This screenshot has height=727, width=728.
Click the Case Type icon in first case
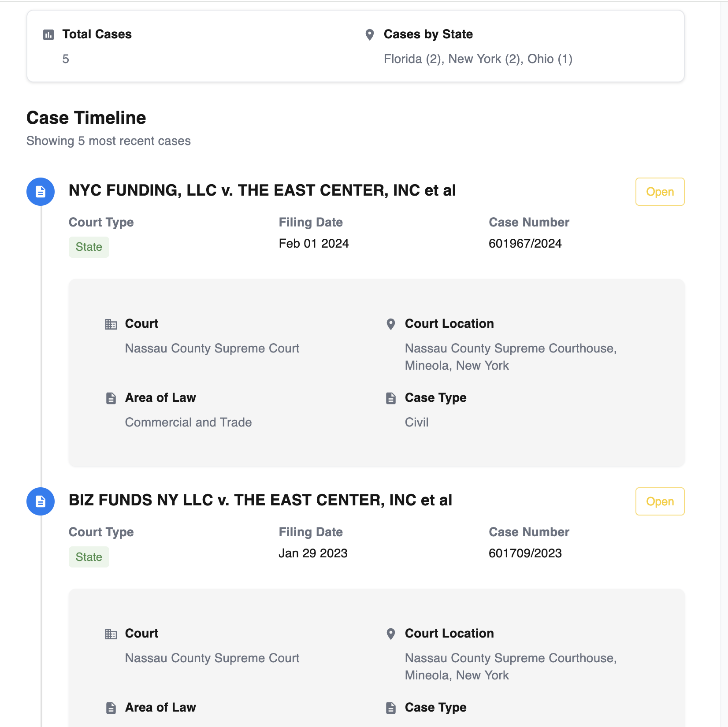(x=390, y=398)
